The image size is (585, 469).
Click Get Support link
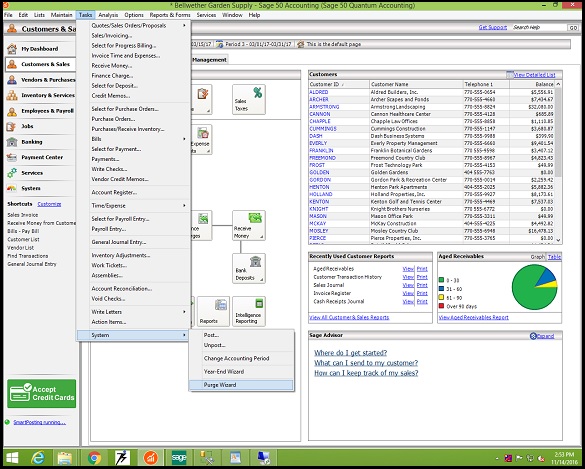[x=492, y=27]
